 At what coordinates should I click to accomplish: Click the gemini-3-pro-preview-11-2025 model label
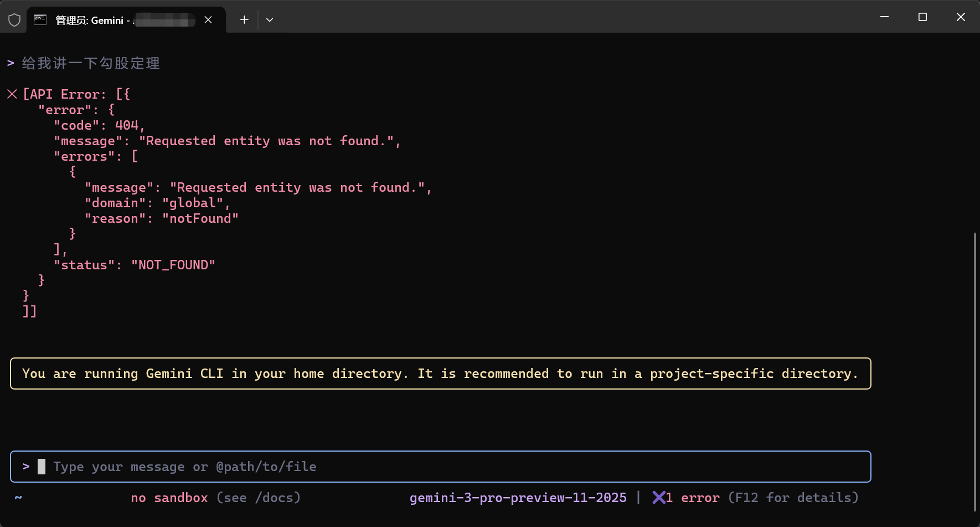click(x=518, y=498)
